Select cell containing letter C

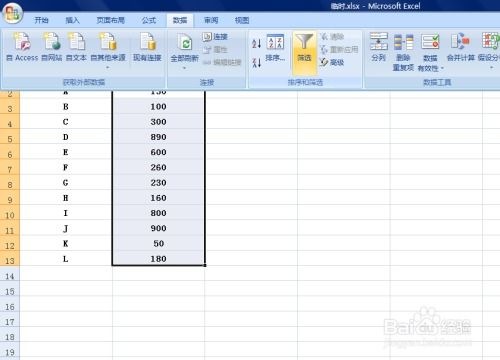pyautogui.click(x=66, y=122)
